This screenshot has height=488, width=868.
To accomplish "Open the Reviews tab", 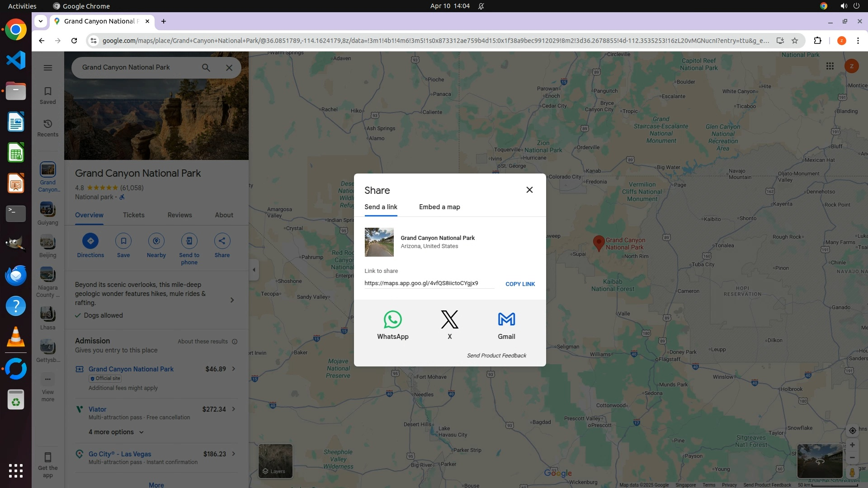I will click(x=179, y=215).
